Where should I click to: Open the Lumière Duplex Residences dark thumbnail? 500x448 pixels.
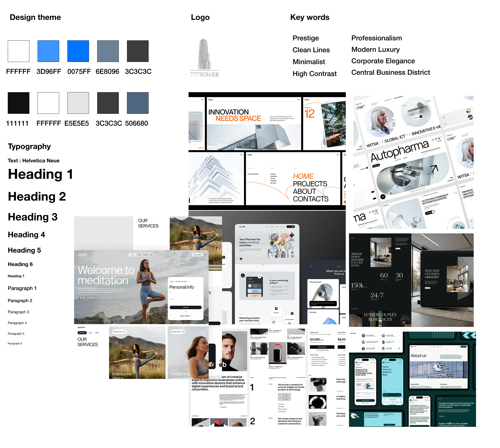click(x=380, y=317)
